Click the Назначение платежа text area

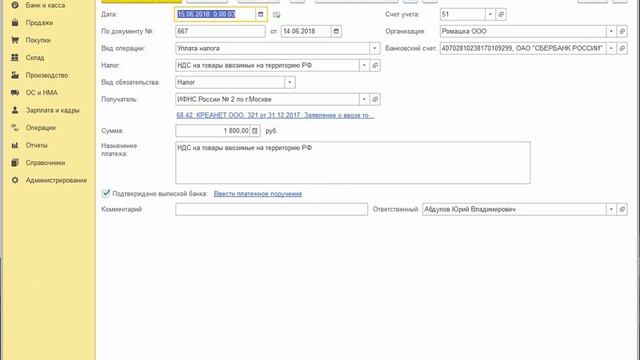[353, 163]
